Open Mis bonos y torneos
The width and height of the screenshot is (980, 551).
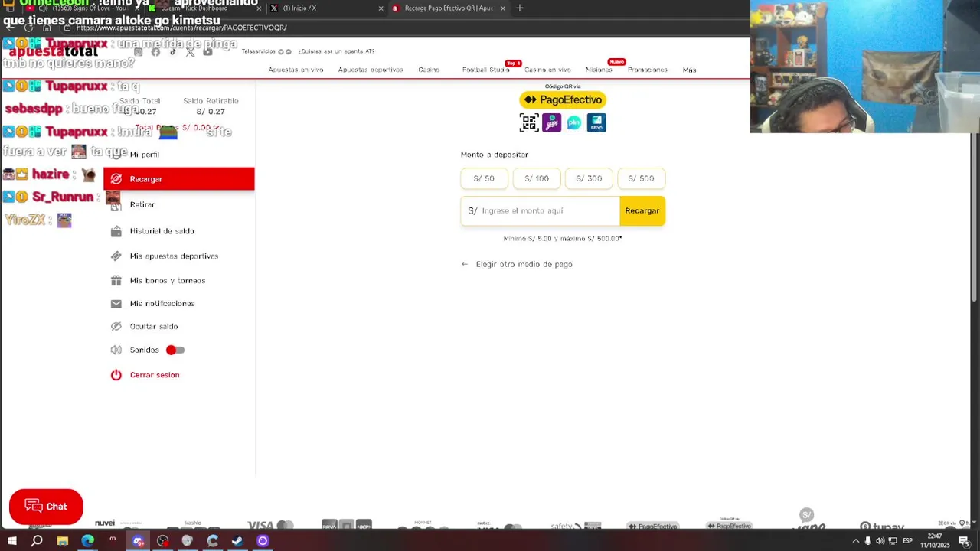[167, 281]
